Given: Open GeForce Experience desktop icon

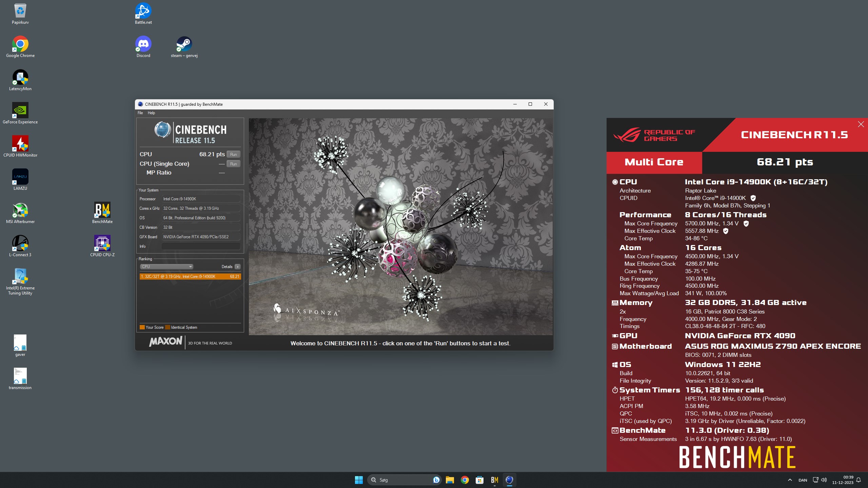Looking at the screenshot, I should 20,113.
